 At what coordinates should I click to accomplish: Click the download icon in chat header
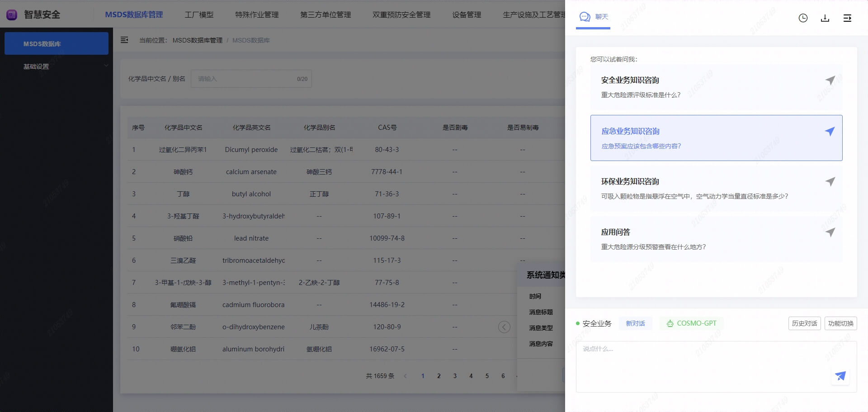[825, 18]
